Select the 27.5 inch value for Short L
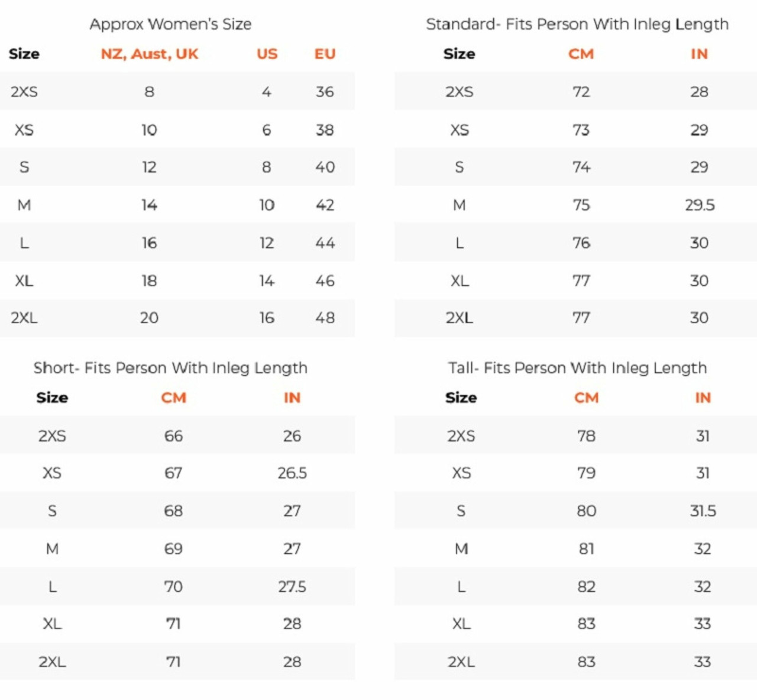Viewport: 757px width, 700px height. (292, 587)
